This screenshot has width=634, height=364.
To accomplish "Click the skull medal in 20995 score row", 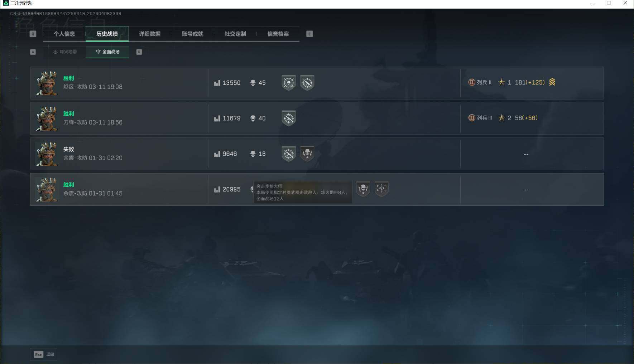I will coord(363,189).
